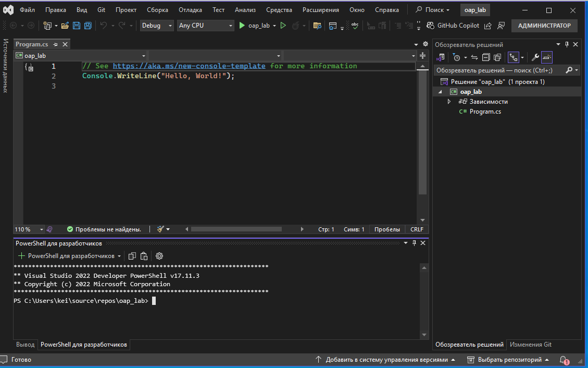Click Start Without Debugging outline play icon
This screenshot has height=368, width=588.
(283, 26)
